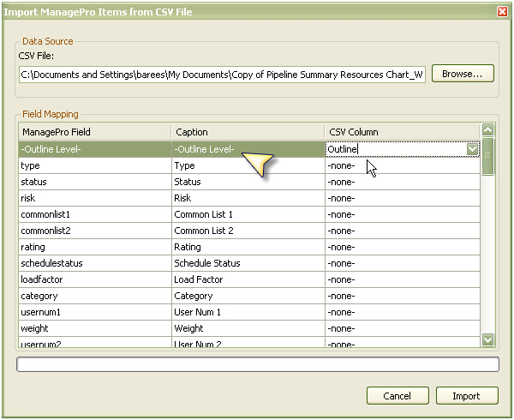Click the CSV Column header
514x420 pixels.
pos(403,132)
